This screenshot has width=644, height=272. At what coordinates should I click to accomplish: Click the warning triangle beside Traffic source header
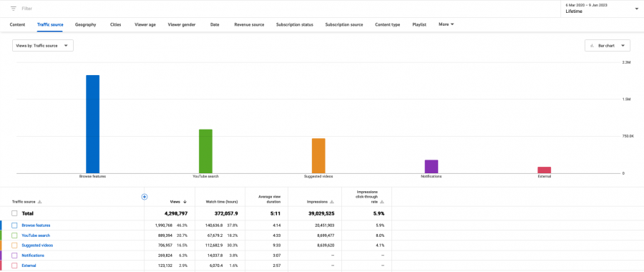pos(40,202)
